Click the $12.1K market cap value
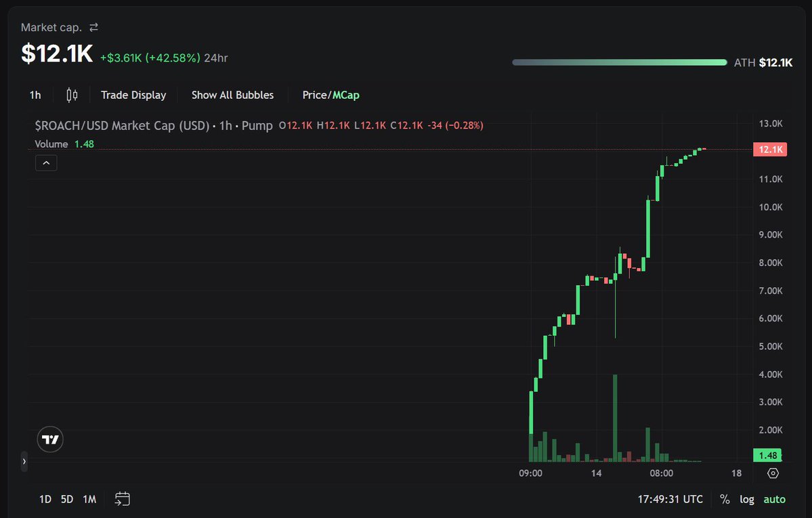812x518 pixels. (57, 54)
